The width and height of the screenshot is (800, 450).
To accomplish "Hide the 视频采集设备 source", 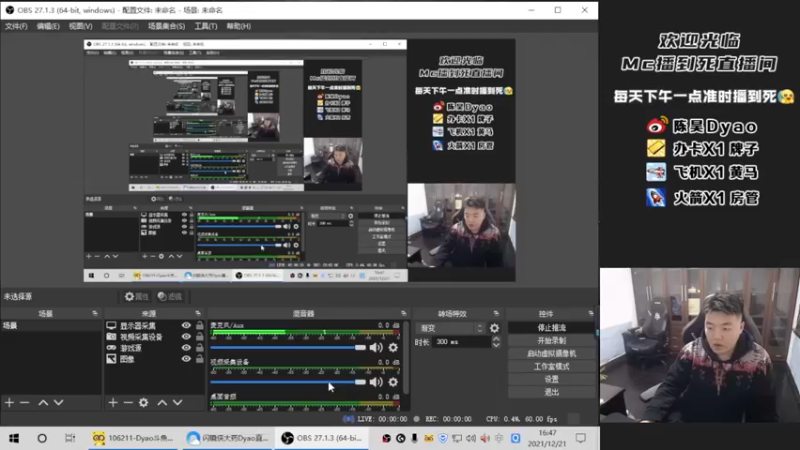I will point(186,337).
